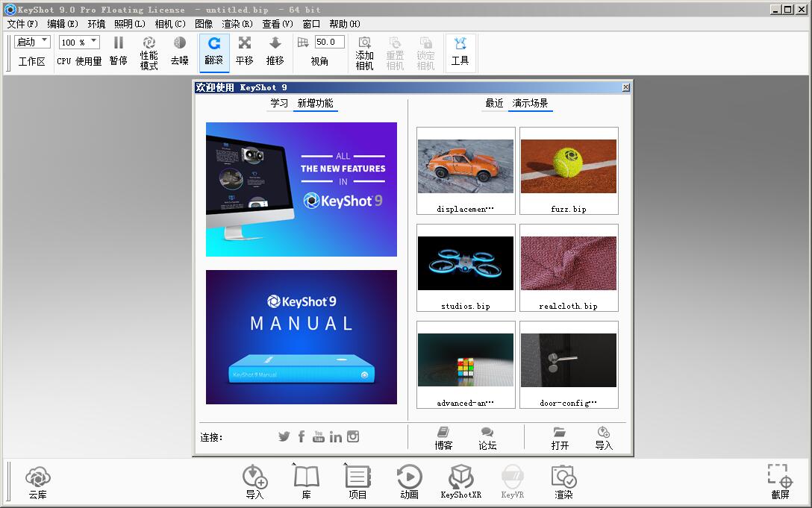Open the 渲染 render dialog
The height and width of the screenshot is (508, 812).
(x=563, y=482)
